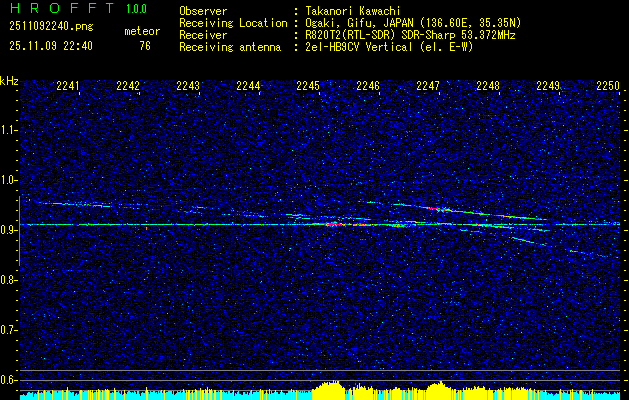Click the HROFFT title text
The width and height of the screenshot is (629, 400).
pyautogui.click(x=61, y=8)
